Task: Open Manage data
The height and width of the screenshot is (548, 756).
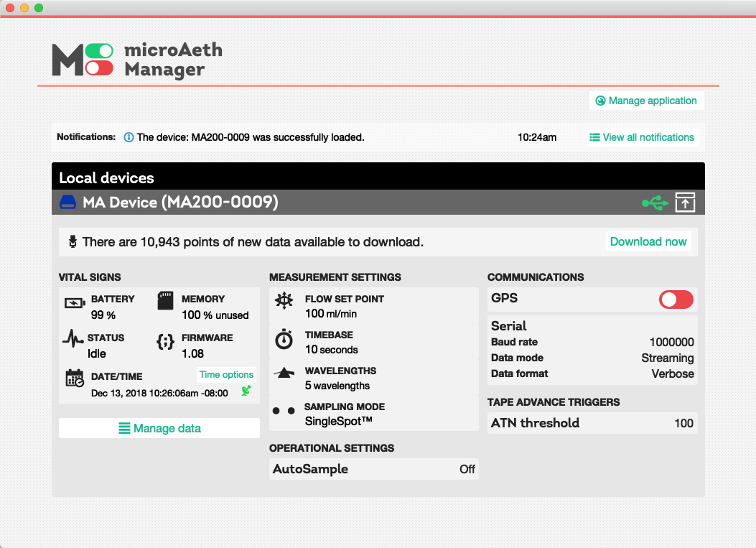Action: tap(159, 428)
